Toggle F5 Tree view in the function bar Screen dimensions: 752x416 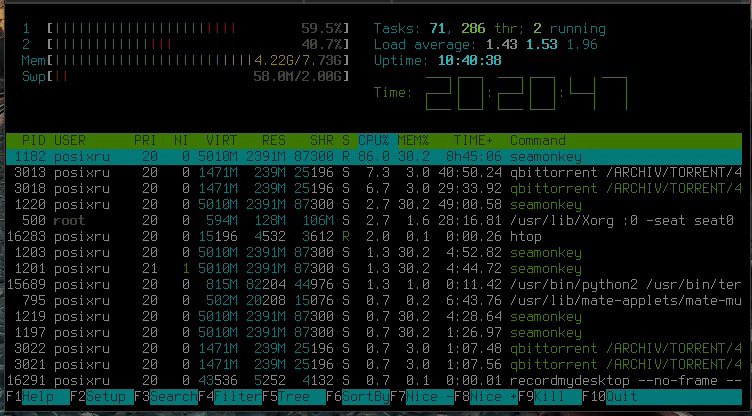coord(294,397)
